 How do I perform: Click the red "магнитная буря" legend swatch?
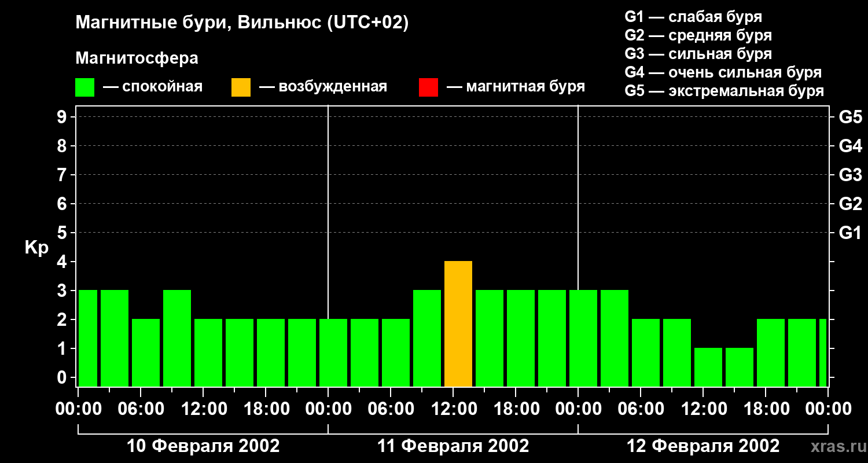[428, 87]
